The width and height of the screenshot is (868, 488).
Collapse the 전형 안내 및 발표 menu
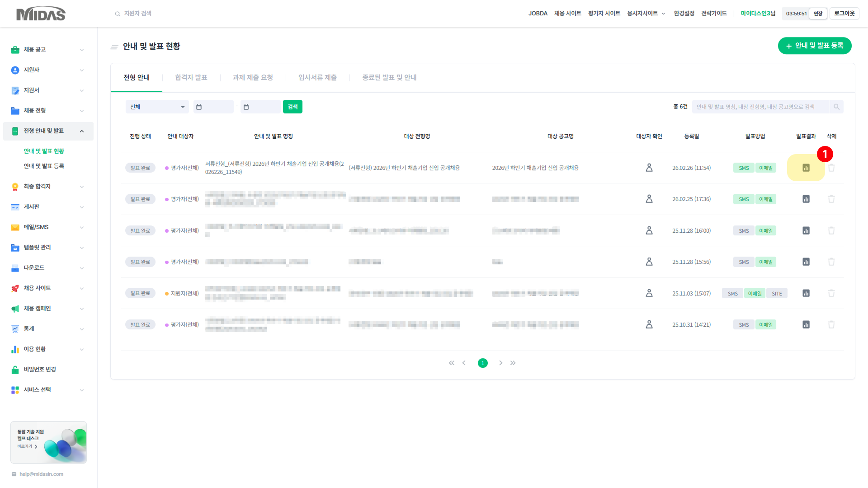coord(81,131)
